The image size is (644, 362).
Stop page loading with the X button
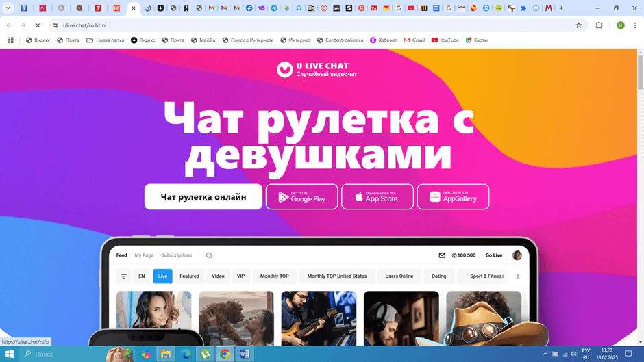pos(38,25)
